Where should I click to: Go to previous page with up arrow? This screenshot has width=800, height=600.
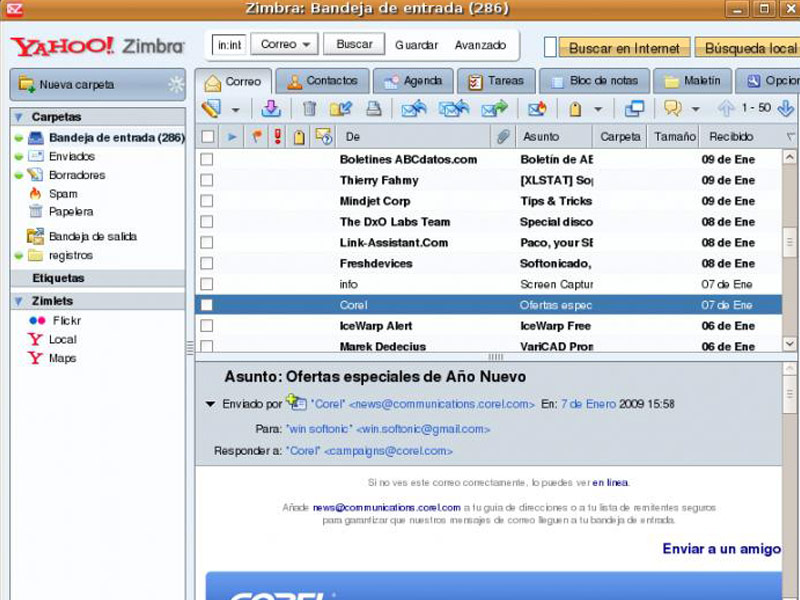(x=726, y=108)
